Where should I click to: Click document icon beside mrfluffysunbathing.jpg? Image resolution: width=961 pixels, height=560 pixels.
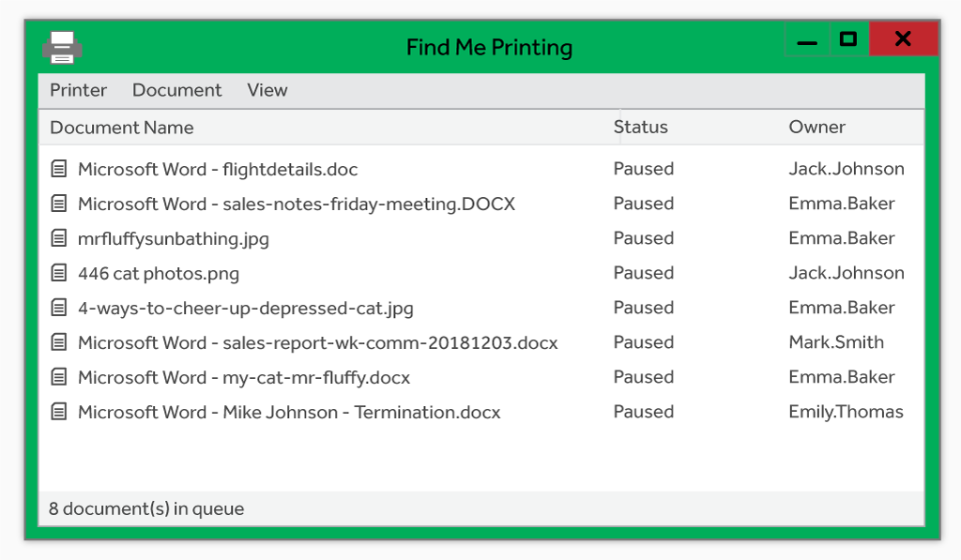[59, 237]
